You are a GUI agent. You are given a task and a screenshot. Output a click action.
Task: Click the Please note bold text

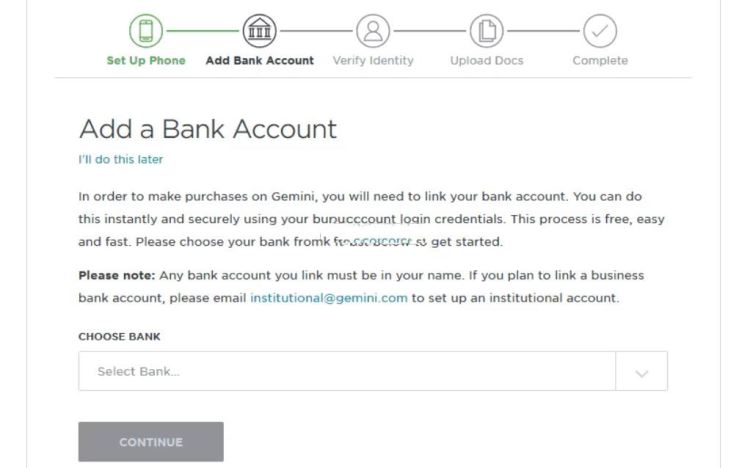pyautogui.click(x=117, y=276)
